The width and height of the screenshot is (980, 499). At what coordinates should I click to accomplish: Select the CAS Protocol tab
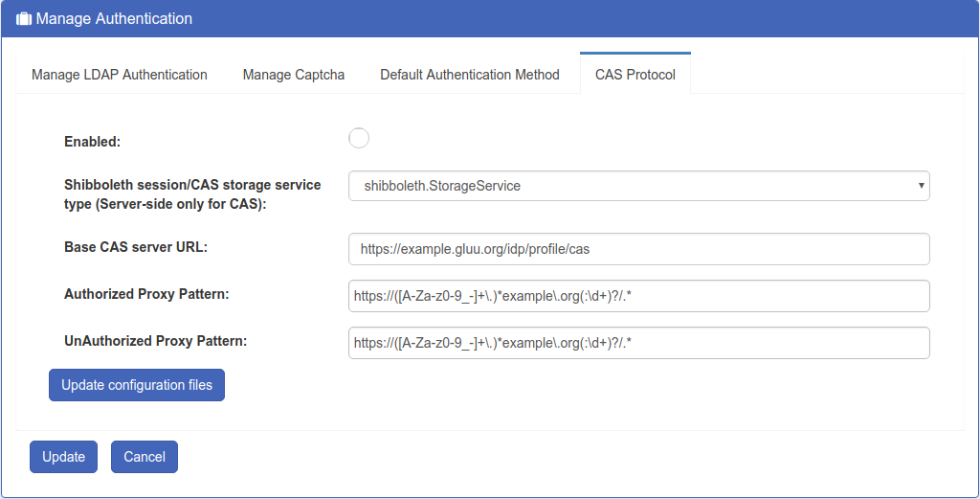point(635,75)
